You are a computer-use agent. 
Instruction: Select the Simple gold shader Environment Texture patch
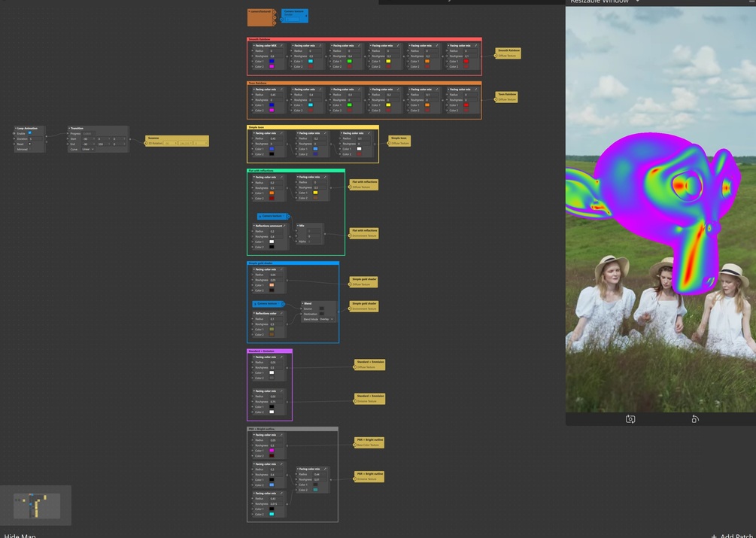tap(363, 306)
